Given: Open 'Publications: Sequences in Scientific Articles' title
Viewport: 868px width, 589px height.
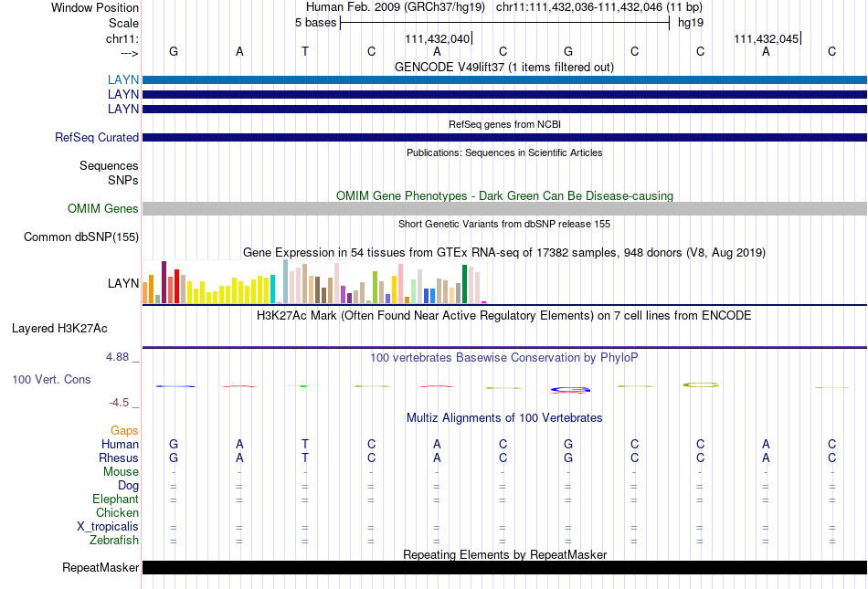Looking at the screenshot, I should tap(504, 153).
